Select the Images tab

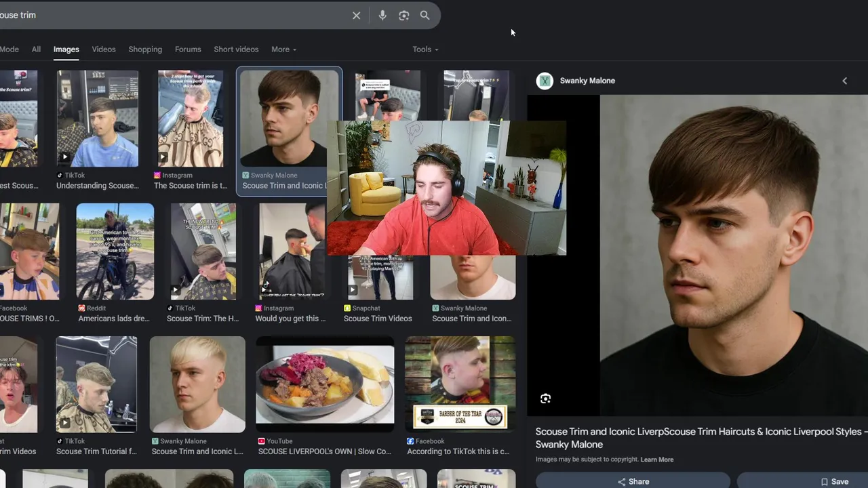[x=66, y=49]
